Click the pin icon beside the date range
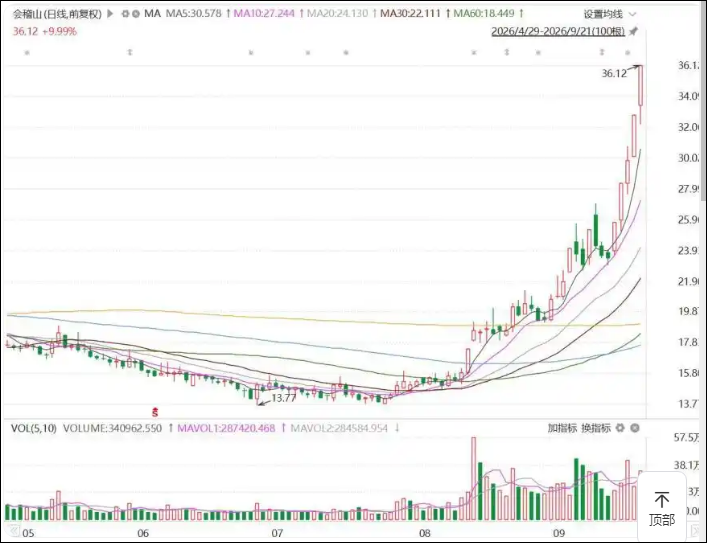Image resolution: width=707 pixels, height=543 pixels. point(634,31)
